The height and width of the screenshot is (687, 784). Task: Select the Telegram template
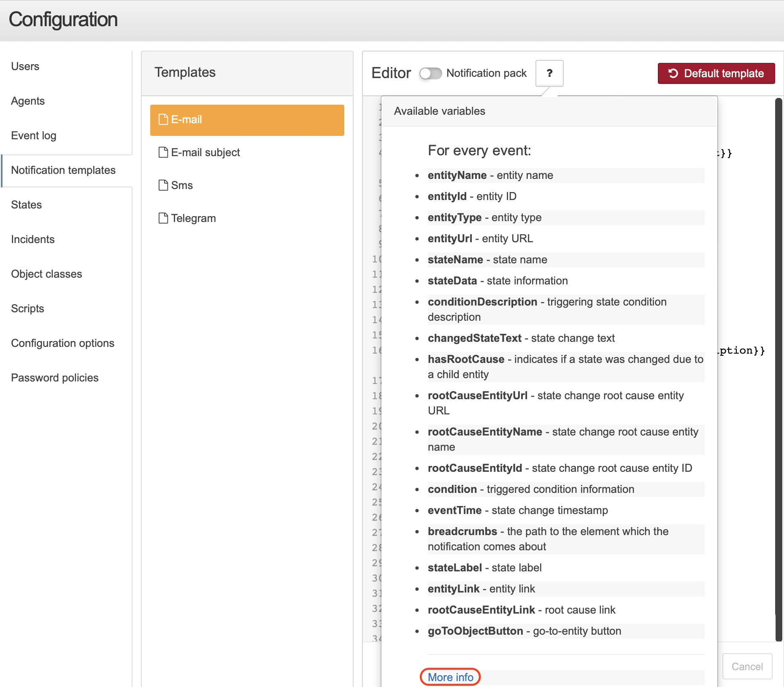point(247,218)
